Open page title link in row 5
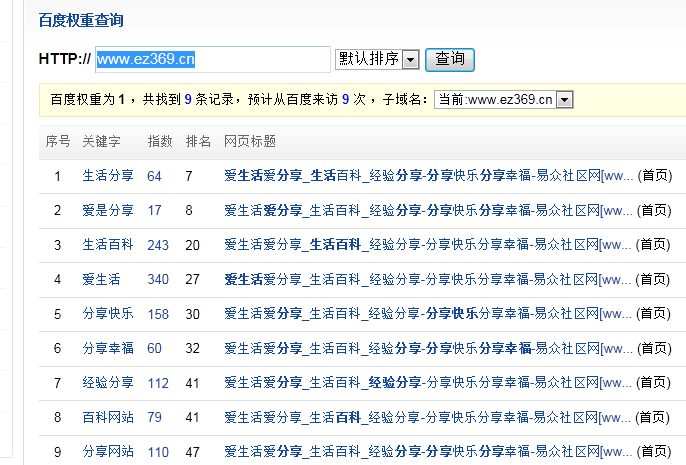686x465 pixels. [x=428, y=313]
